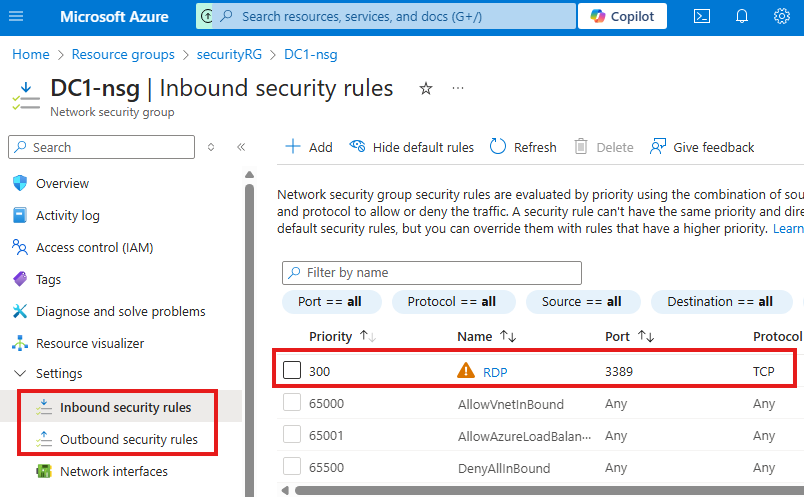Click the Network interfaces green icon
The height and width of the screenshot is (497, 804).
(44, 471)
